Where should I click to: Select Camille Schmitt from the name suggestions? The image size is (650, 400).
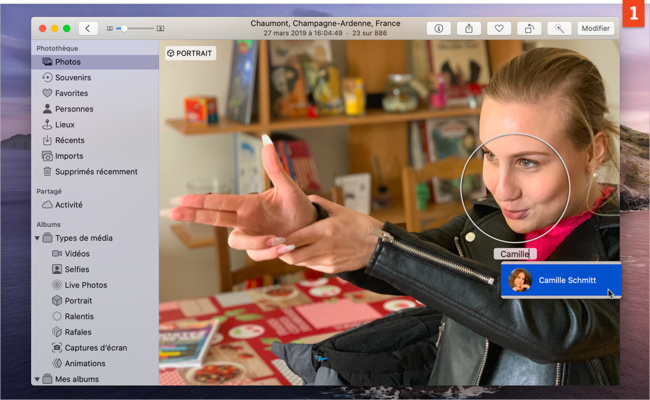coord(560,281)
